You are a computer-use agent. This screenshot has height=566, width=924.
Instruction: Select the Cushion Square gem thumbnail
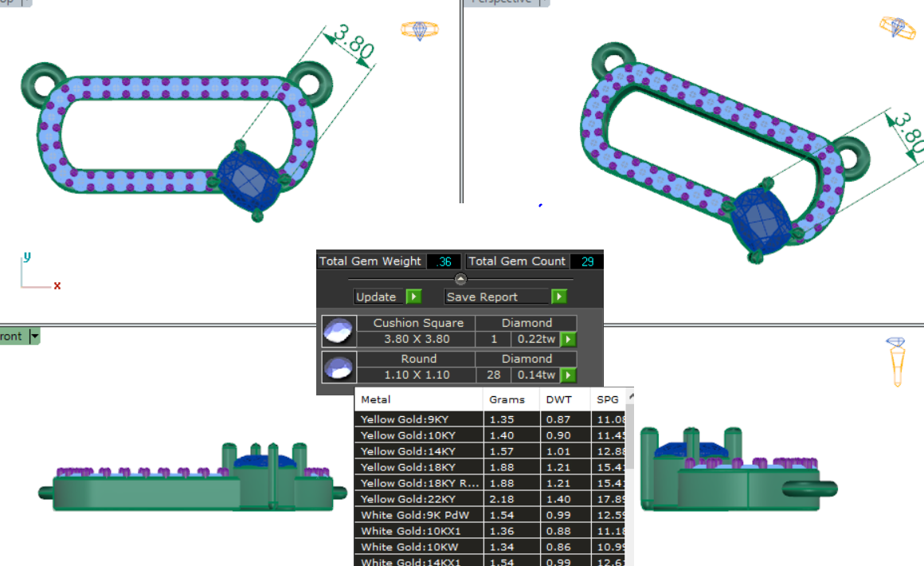pyautogui.click(x=339, y=331)
